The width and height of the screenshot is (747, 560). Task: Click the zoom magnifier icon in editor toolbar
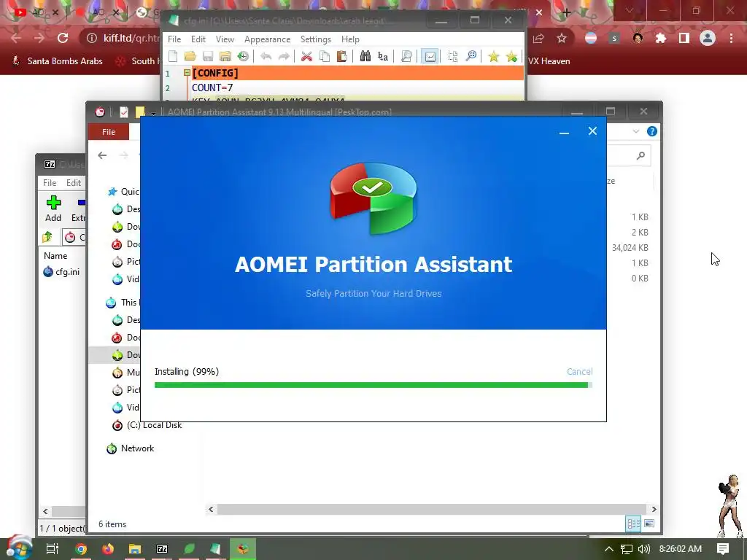471,56
